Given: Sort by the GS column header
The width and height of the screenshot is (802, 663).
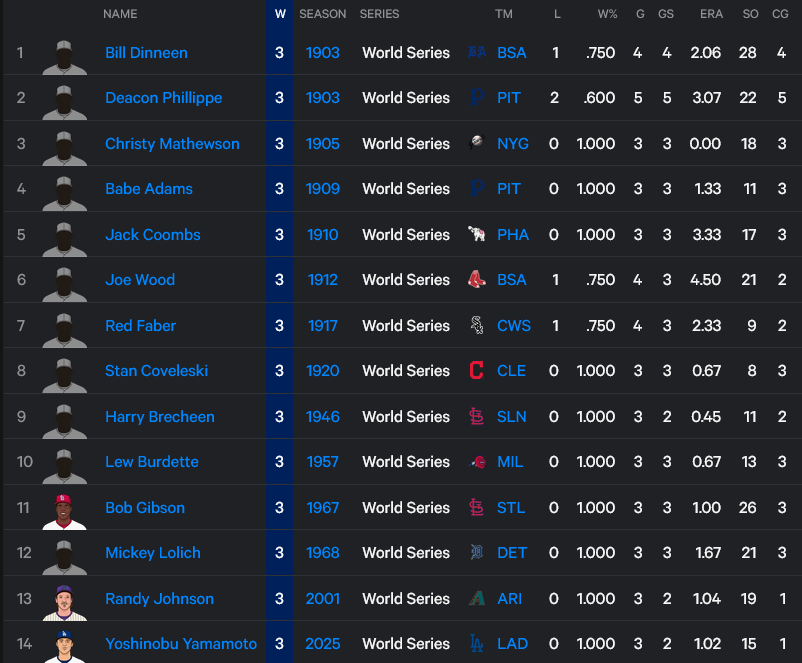Looking at the screenshot, I should pos(665,14).
